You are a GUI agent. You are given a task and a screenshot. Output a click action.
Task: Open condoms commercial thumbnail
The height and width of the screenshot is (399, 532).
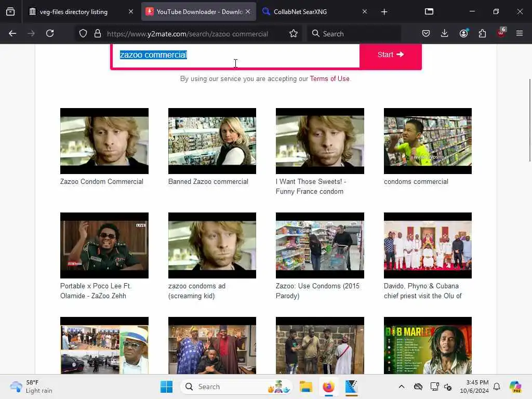click(x=428, y=141)
